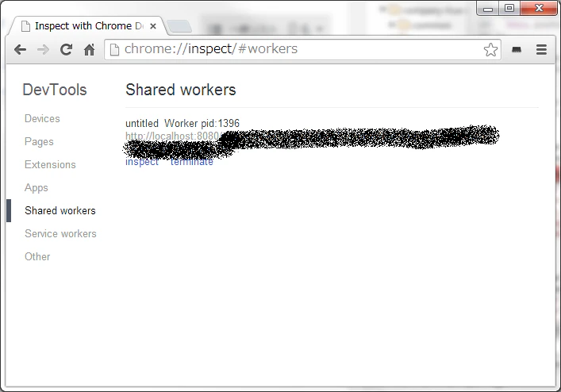Open the Other section
Image resolution: width=561 pixels, height=392 pixels.
click(x=37, y=256)
